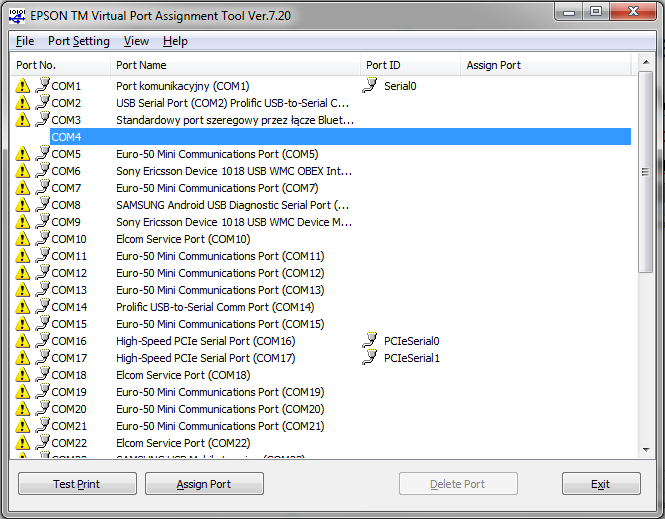
Task: Click the vertical scrollbar thumb
Action: coord(645,172)
